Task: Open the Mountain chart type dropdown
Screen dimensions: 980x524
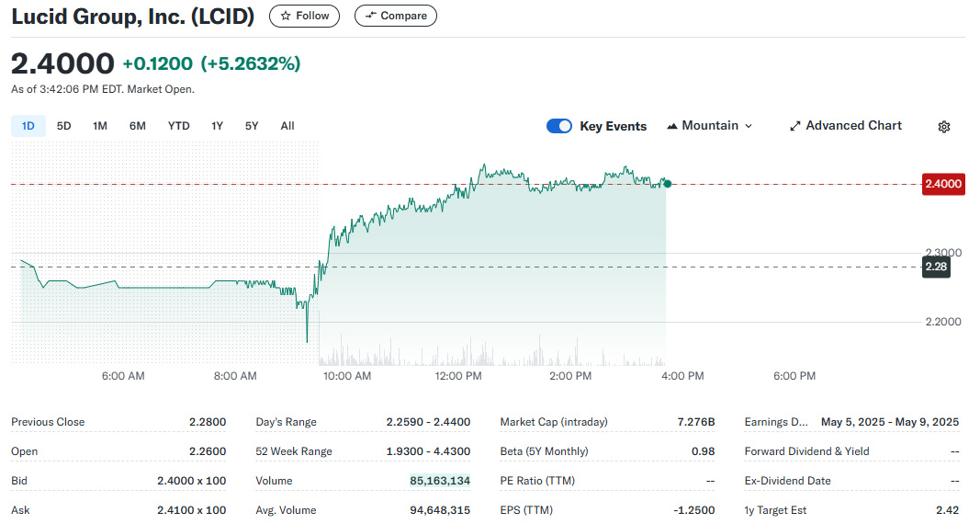Action: coord(709,126)
